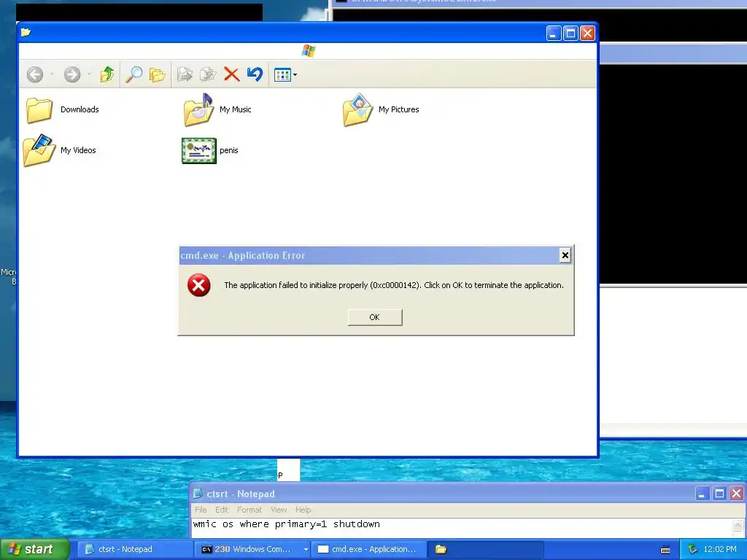This screenshot has height=560, width=747.
Task: Maximize the ctsrt Notepad window
Action: pos(719,494)
